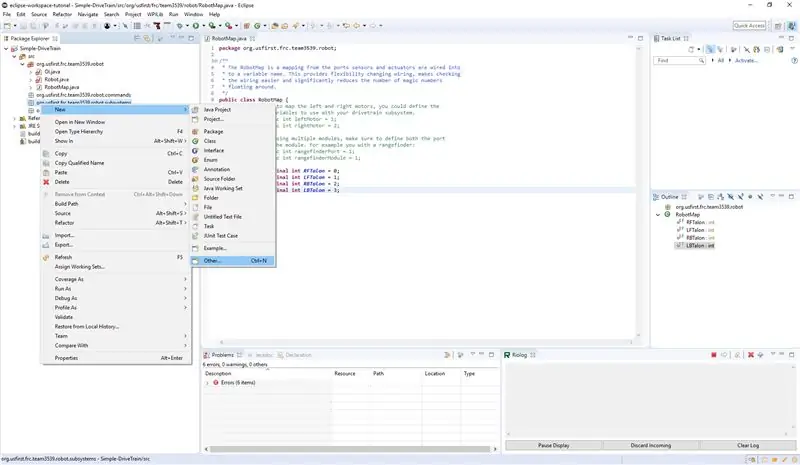Click the Source Folder icon in New submenu
The width and height of the screenshot is (800, 465).
point(195,179)
